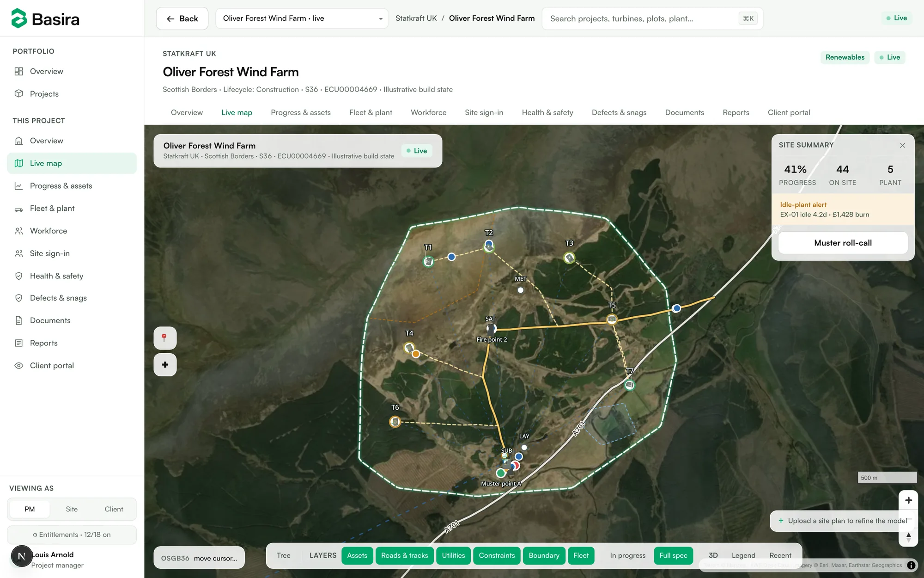Focus the search projects field
924x578 pixels.
[x=652, y=18]
